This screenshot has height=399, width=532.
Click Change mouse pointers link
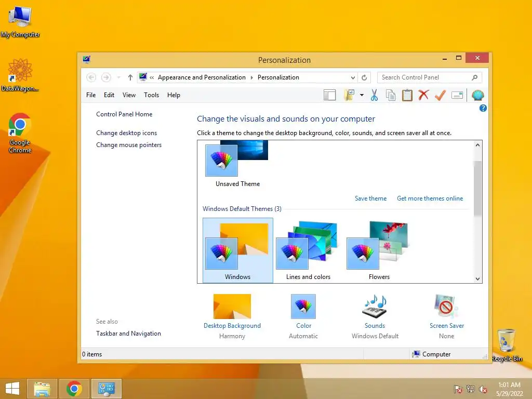click(x=129, y=145)
